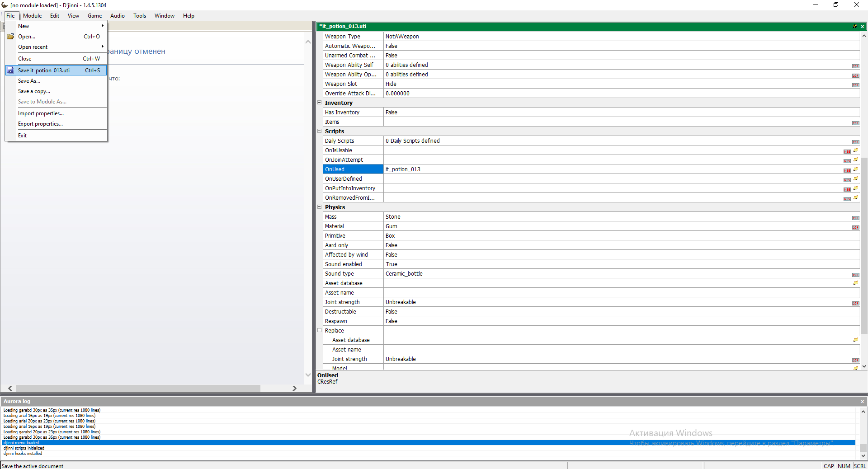Collapse the Replace property subgroup
The height and width of the screenshot is (469, 868).
319,330
